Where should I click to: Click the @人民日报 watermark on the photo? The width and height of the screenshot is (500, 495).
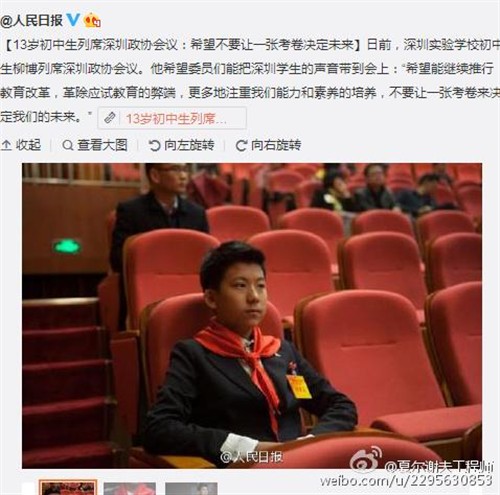point(251,457)
